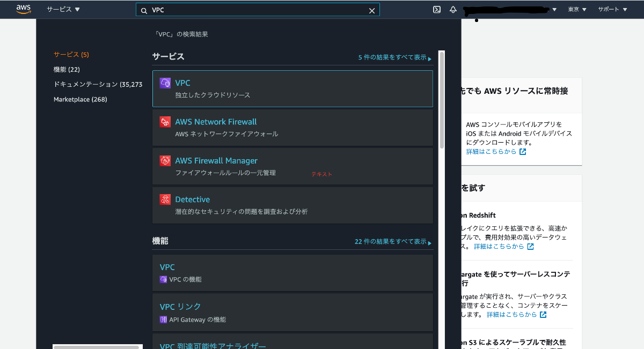Click the VPC search input field
The height and width of the screenshot is (349, 644).
pyautogui.click(x=258, y=10)
